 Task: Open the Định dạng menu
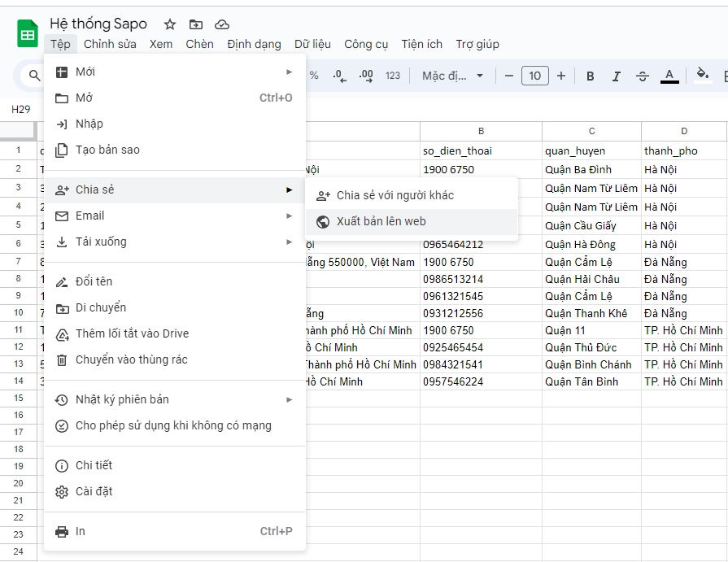tap(254, 44)
